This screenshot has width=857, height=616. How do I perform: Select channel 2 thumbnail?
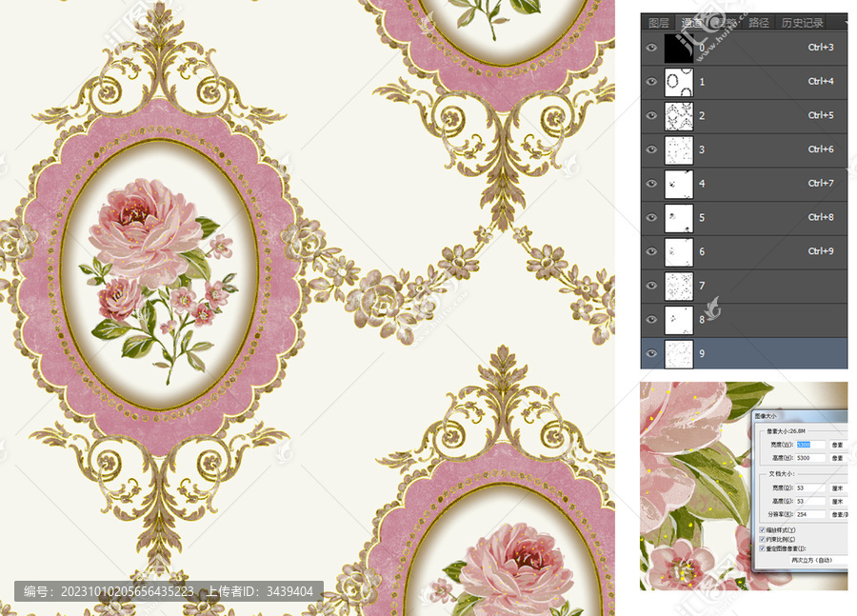point(679,116)
